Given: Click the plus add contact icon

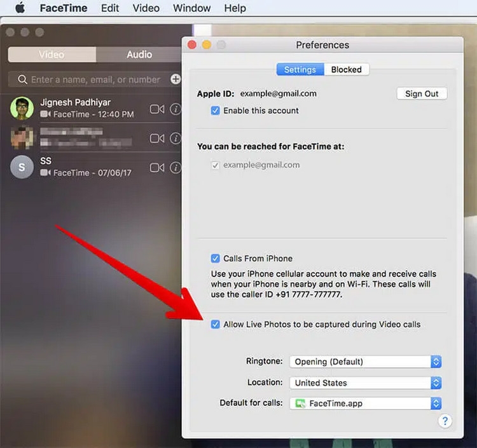Looking at the screenshot, I should [x=176, y=79].
